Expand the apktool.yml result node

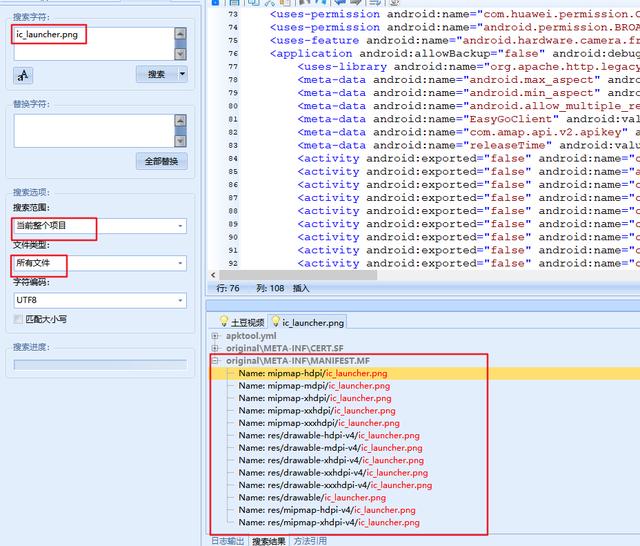pyautogui.click(x=215, y=336)
